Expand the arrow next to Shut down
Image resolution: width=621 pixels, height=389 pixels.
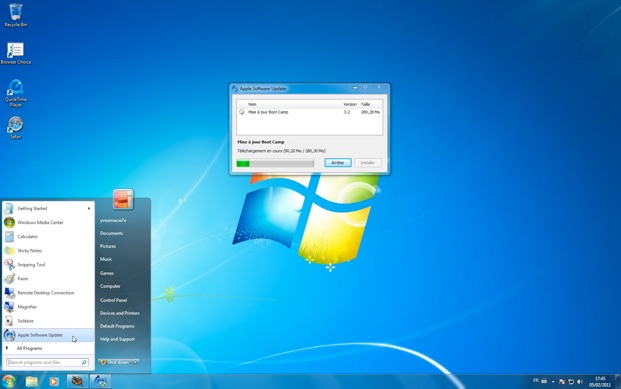click(136, 362)
